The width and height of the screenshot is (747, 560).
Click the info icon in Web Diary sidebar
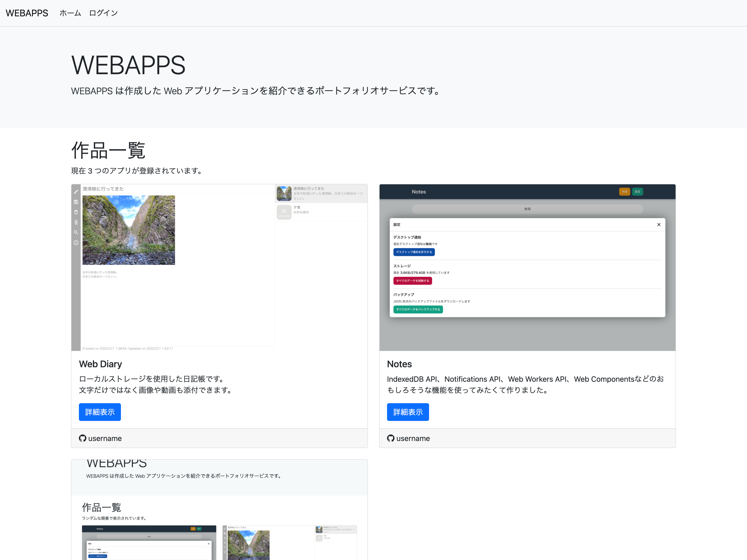(x=76, y=242)
